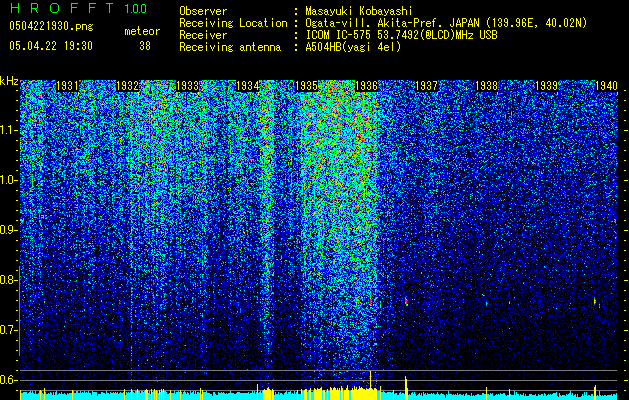Click the 0.7 frequency axis label
Viewport: 629px width, 400px height.
8,330
